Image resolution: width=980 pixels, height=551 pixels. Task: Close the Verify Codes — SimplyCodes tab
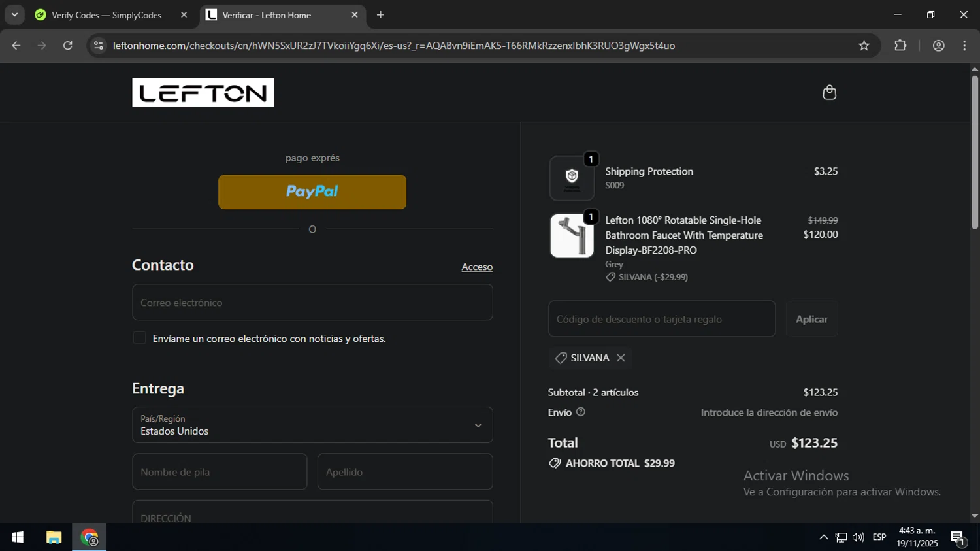184,15
